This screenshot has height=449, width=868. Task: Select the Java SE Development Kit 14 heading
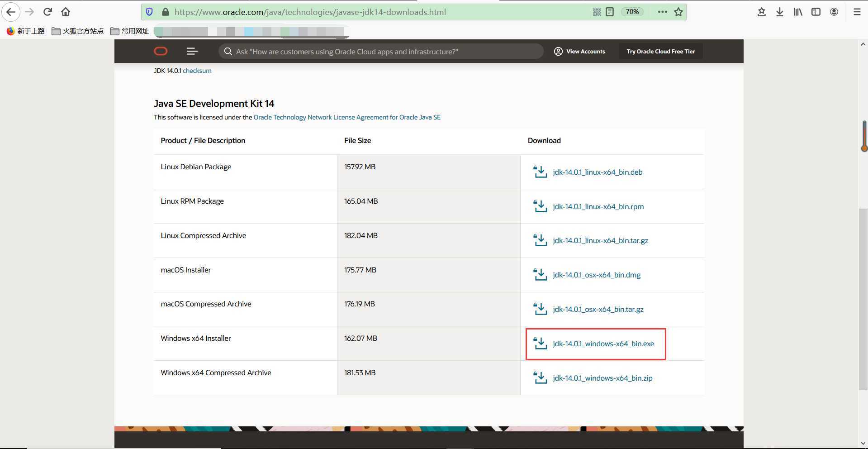pyautogui.click(x=214, y=104)
